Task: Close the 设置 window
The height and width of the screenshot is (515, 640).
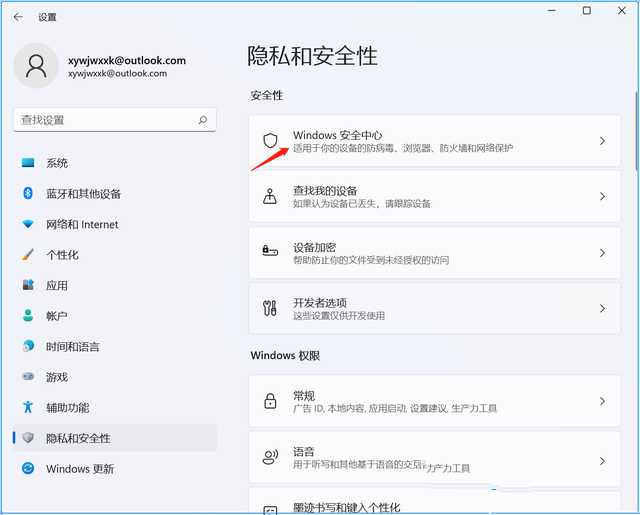Action: pos(622,11)
